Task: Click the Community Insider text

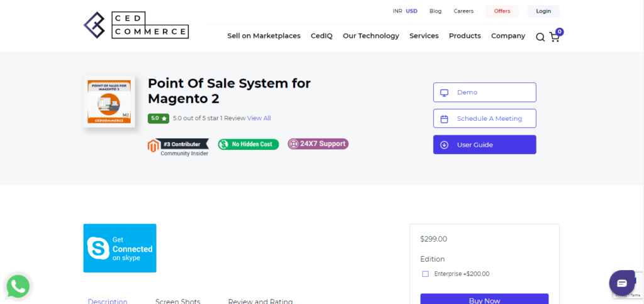Action: [x=184, y=154]
